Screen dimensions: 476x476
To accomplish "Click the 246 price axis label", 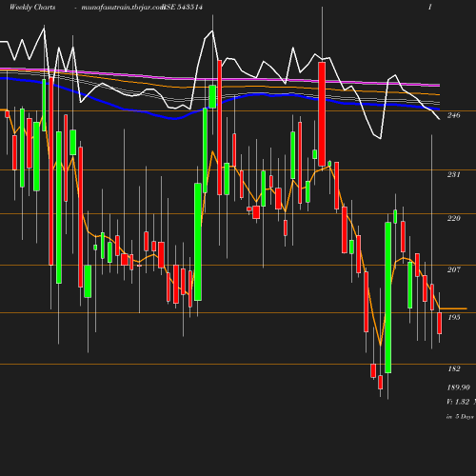I will pos(453,115).
